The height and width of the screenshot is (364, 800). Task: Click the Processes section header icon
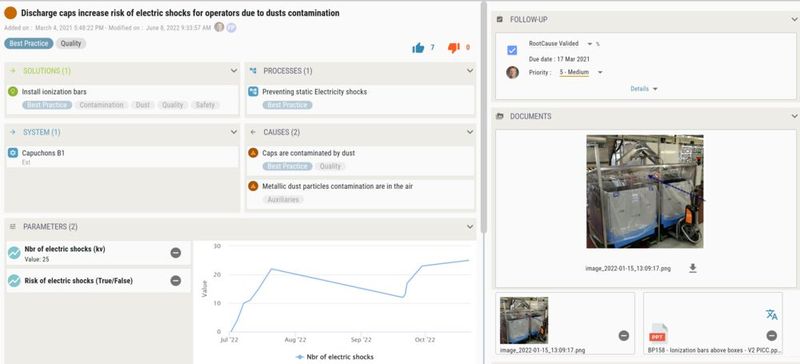point(253,71)
